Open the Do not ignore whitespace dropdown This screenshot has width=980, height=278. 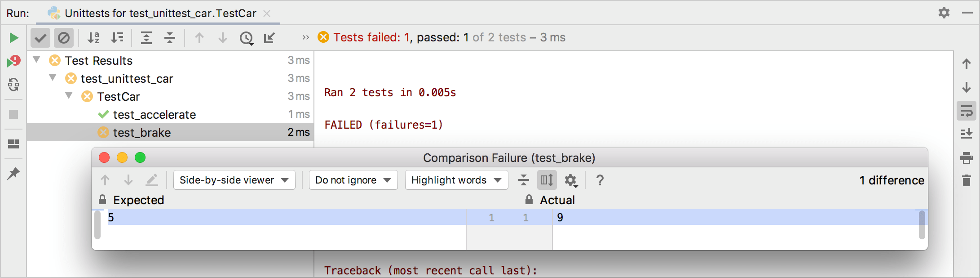(x=353, y=180)
